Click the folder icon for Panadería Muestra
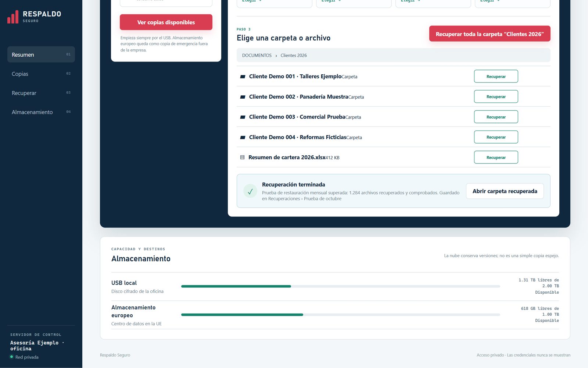This screenshot has width=588, height=368. tap(243, 97)
